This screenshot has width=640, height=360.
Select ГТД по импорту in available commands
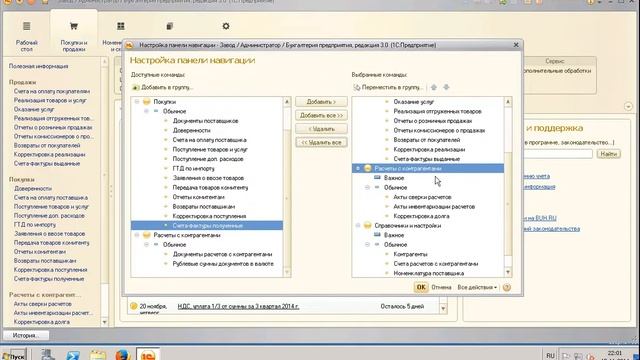coord(193,168)
